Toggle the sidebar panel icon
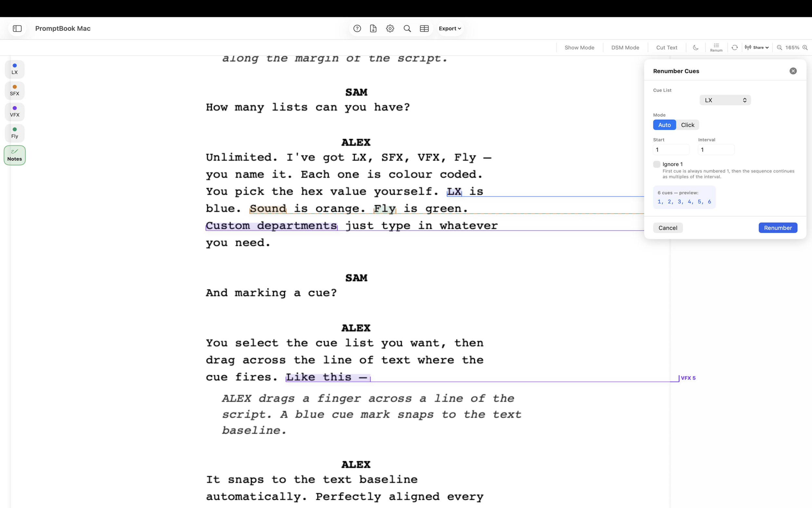Image resolution: width=812 pixels, height=508 pixels. point(17,29)
